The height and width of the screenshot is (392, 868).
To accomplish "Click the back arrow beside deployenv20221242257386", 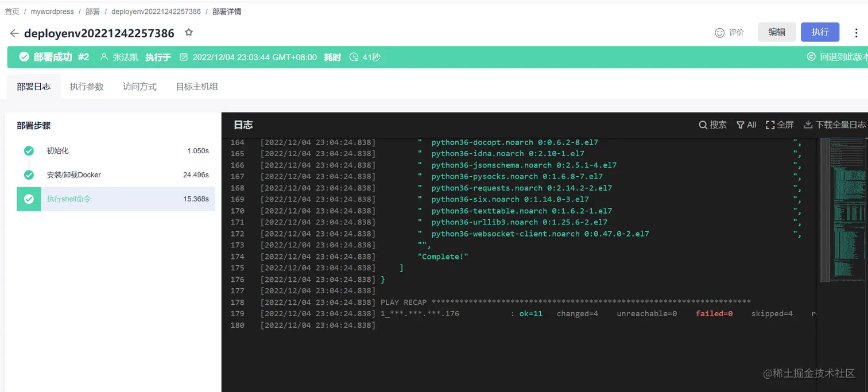I will pos(14,33).
